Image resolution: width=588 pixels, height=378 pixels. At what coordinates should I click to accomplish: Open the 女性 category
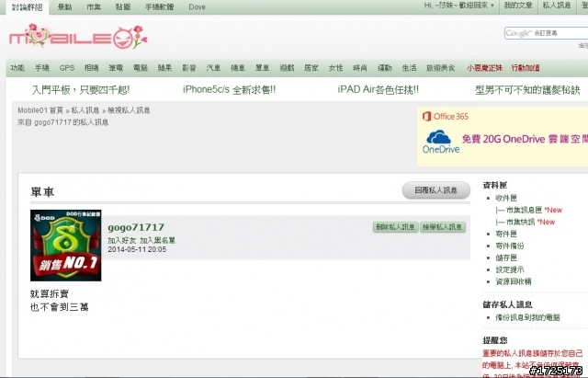click(x=335, y=68)
